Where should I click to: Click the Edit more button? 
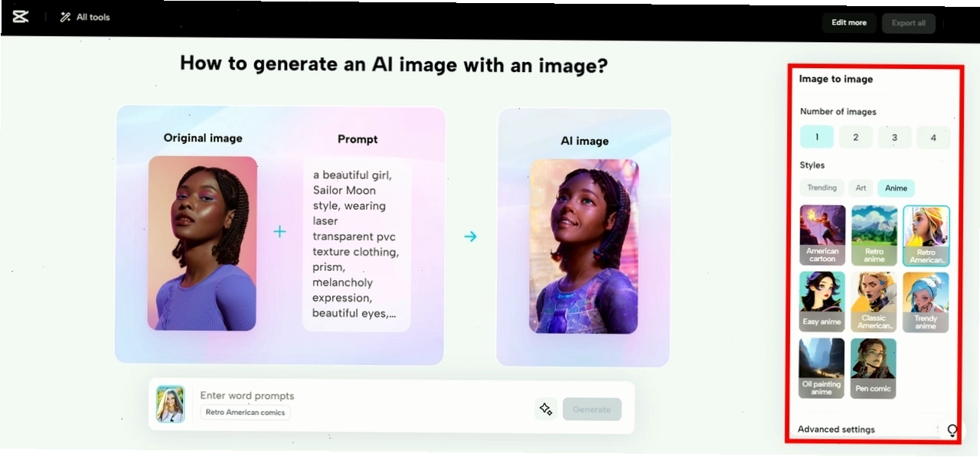coord(849,23)
